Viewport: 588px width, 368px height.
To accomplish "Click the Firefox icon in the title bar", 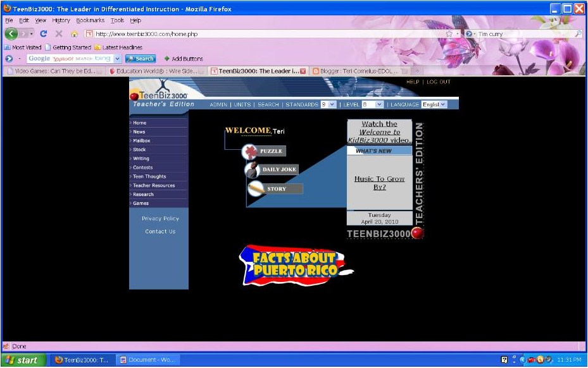I will [7, 8].
